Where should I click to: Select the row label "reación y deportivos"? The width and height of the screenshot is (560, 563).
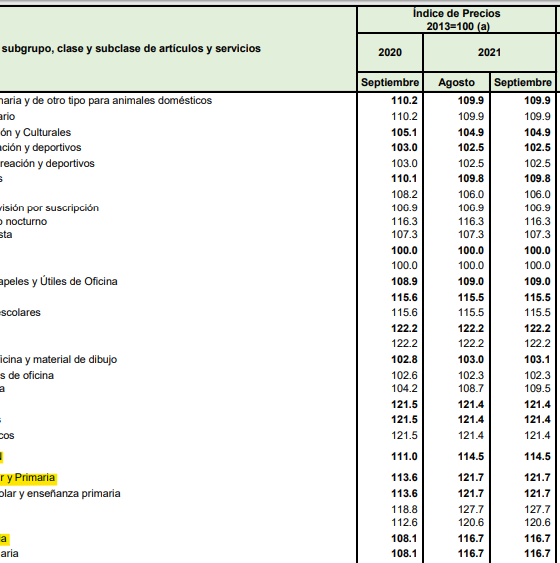pyautogui.click(x=47, y=163)
